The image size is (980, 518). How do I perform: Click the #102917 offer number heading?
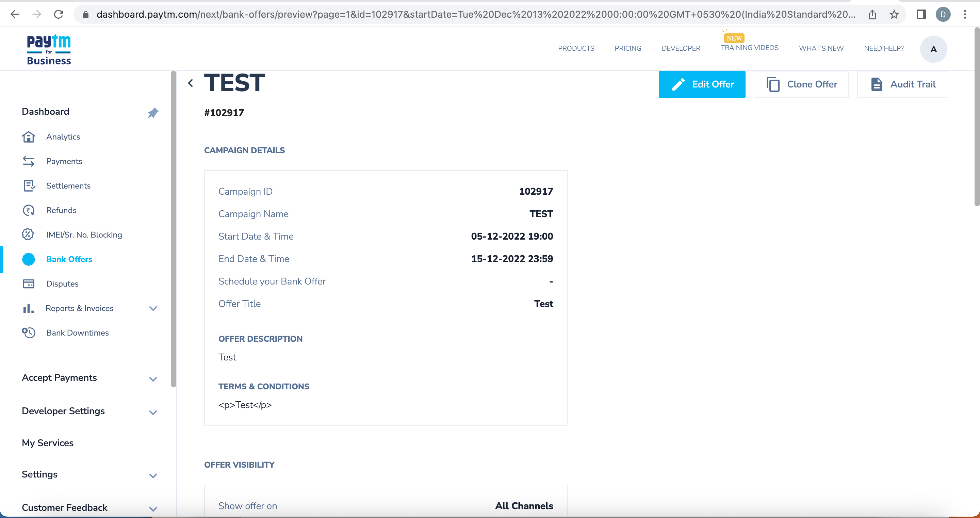224,112
